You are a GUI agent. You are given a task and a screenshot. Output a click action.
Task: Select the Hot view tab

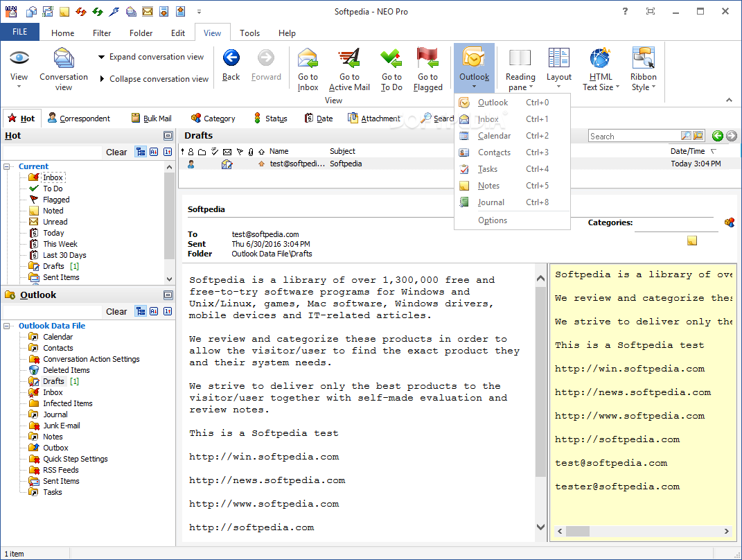pos(21,119)
